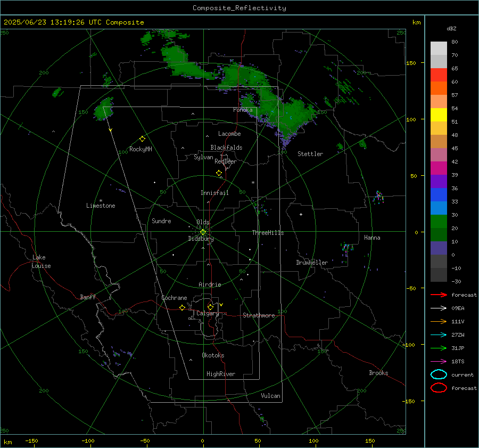
Task: Click the Composite_Reflectivity title text
Action: [x=239, y=8]
